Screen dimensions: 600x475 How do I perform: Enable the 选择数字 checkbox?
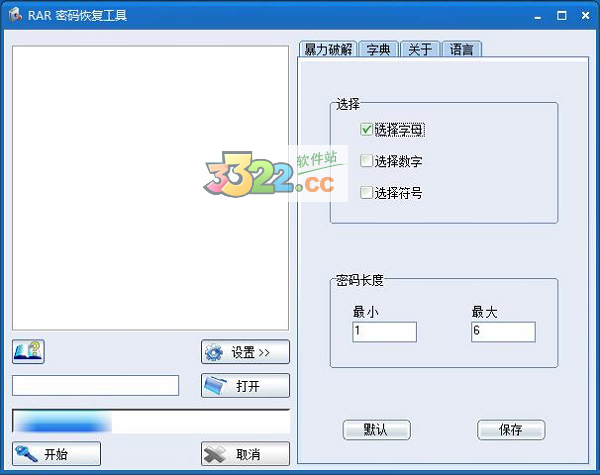pos(366,161)
